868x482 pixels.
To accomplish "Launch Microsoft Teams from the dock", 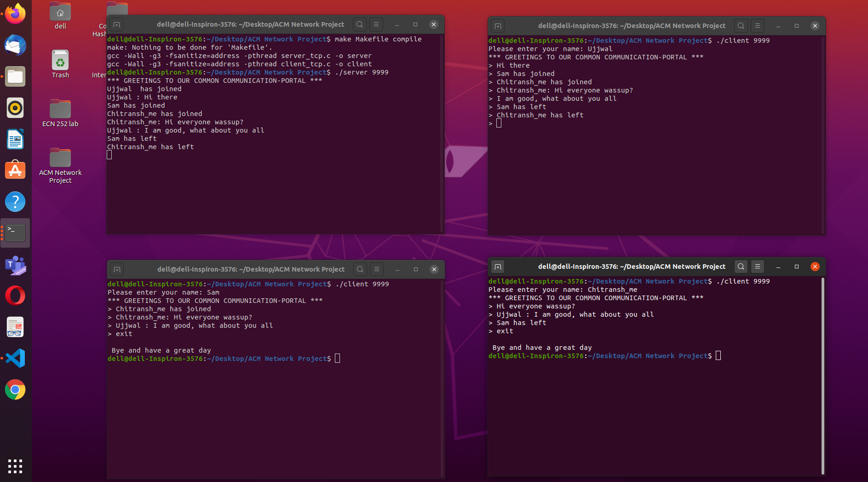I will tap(15, 264).
